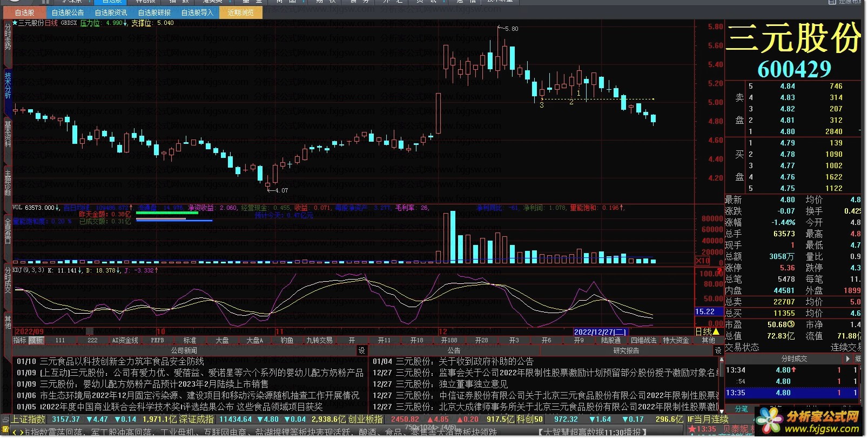Switch to PEPB indicator template
The width and height of the screenshot is (868, 438).
click(157, 341)
